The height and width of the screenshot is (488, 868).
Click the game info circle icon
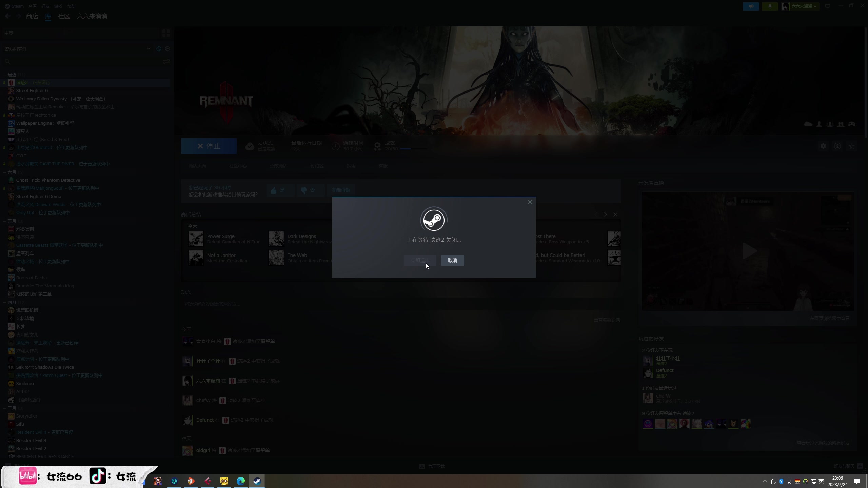point(837,146)
